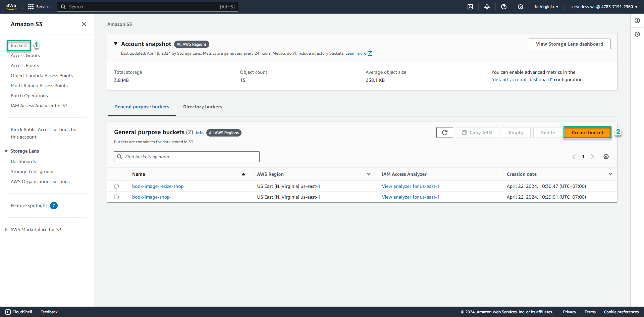Open the hexagon icon below the info icon
The width and height of the screenshot is (644, 317).
[637, 34]
